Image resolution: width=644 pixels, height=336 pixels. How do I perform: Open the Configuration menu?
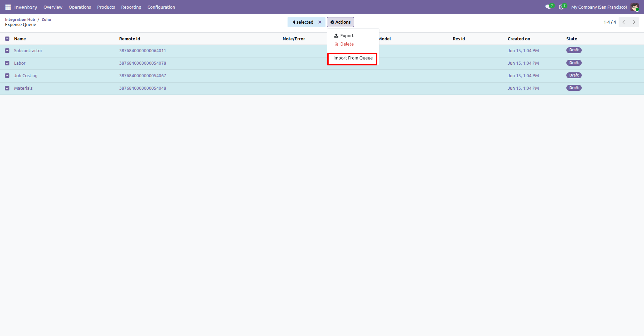pos(161,7)
